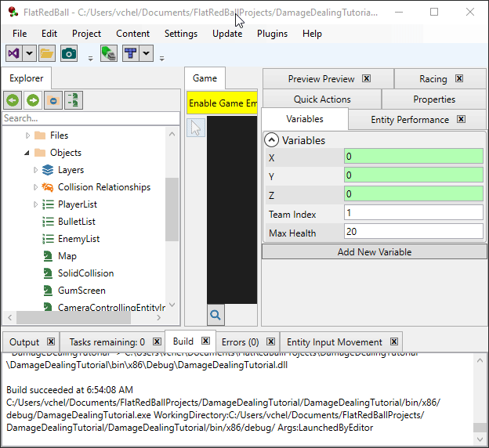Switch to the Quick Actions tab
Screen dimensions: 489x448
pos(322,99)
